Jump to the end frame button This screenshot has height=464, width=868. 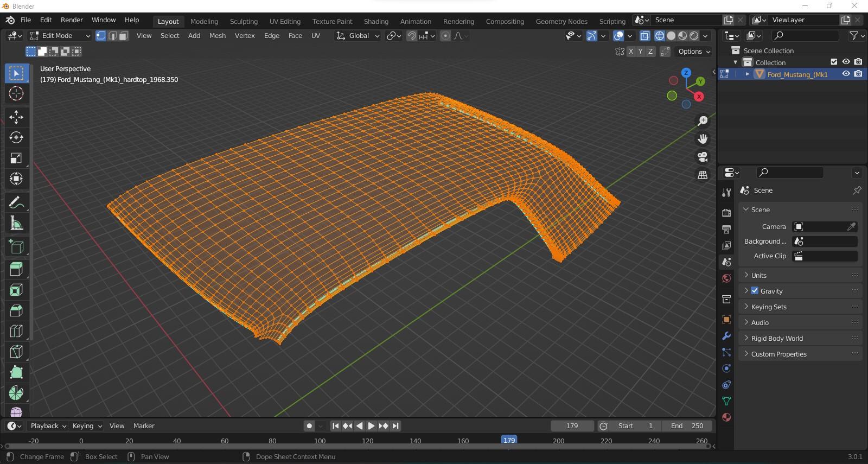pos(395,426)
